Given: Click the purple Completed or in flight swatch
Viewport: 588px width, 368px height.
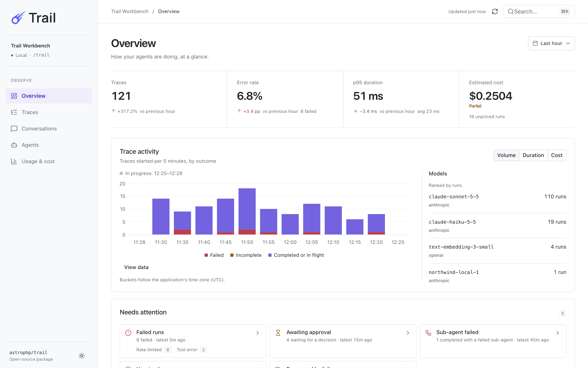Looking at the screenshot, I should click(270, 255).
